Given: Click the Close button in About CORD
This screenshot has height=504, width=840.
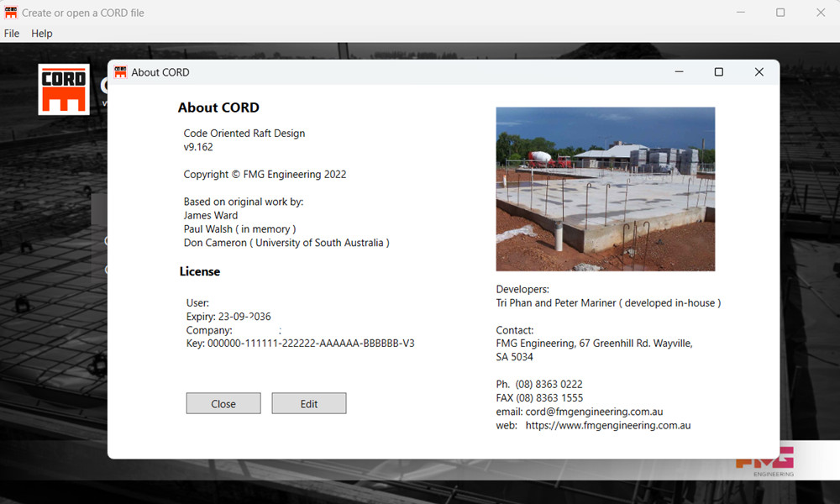Looking at the screenshot, I should pyautogui.click(x=223, y=403).
